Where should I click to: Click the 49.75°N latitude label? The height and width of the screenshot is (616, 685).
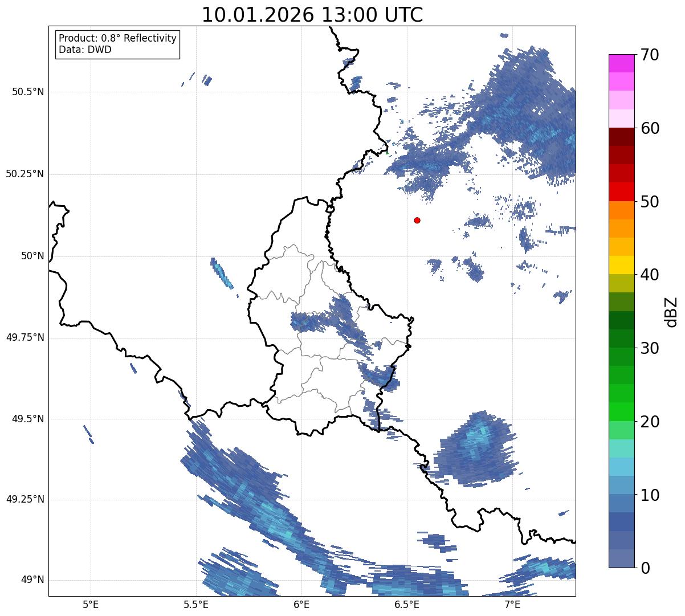25,337
